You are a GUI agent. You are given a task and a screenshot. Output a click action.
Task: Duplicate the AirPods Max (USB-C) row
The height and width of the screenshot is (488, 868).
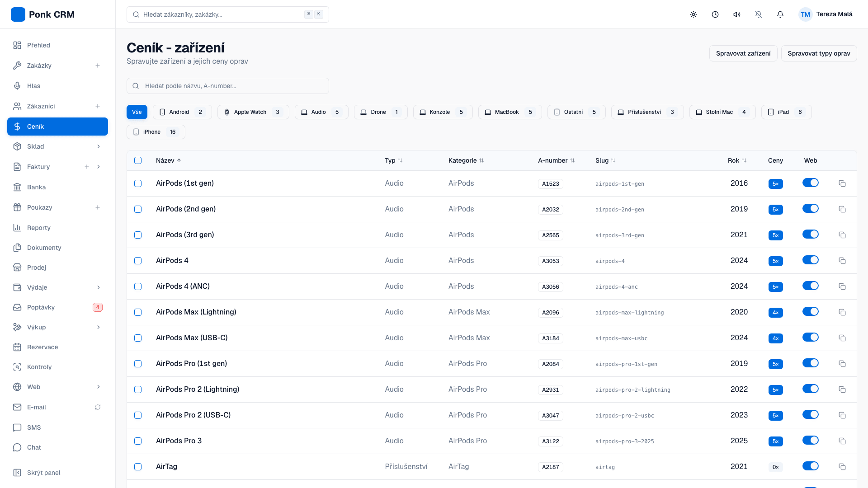click(x=842, y=338)
